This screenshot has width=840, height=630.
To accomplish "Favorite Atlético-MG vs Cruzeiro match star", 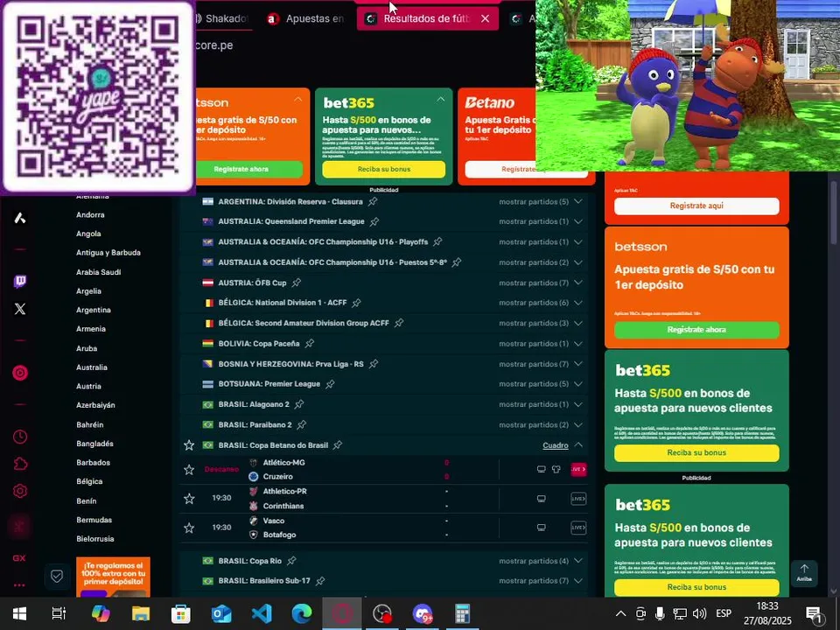I will click(x=189, y=470).
